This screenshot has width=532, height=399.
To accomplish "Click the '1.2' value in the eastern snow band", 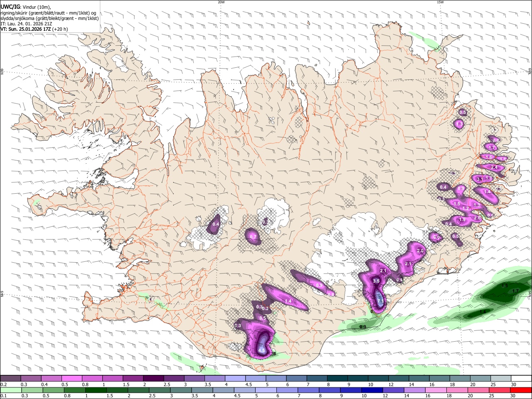I will (x=466, y=208).
